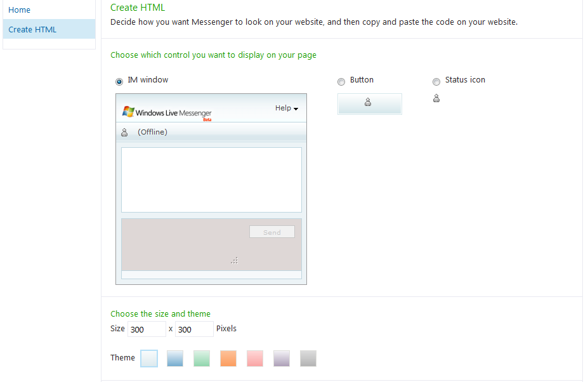Click the Windows Live Messenger logo
Viewport: 588px width, 382px height.
pyautogui.click(x=167, y=112)
